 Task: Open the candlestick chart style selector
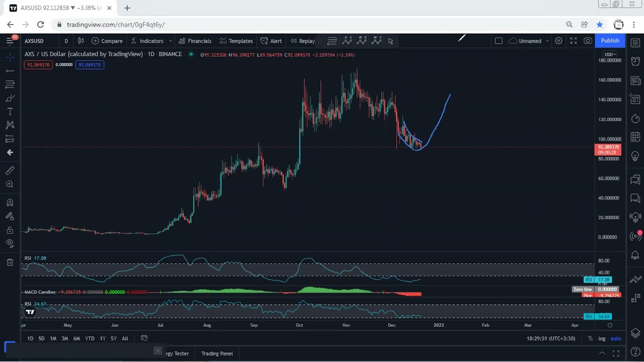click(80, 41)
